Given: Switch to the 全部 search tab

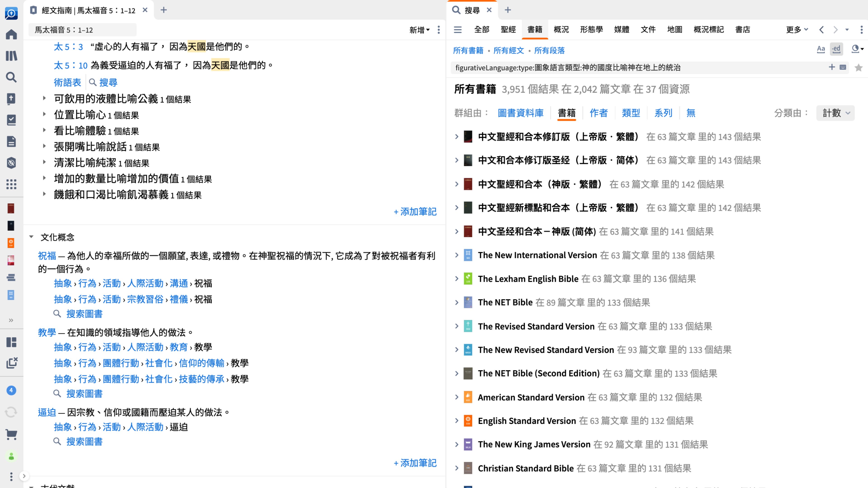Looking at the screenshot, I should 481,30.
